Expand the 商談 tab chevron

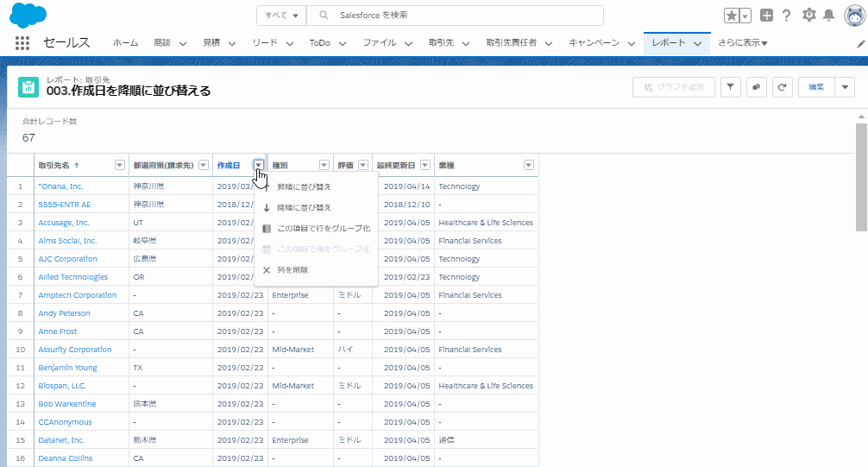click(183, 43)
